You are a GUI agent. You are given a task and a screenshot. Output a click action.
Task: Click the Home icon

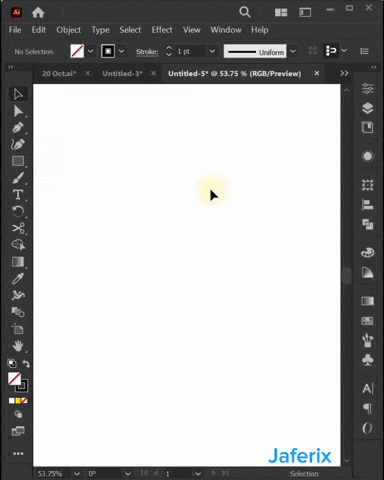click(38, 13)
